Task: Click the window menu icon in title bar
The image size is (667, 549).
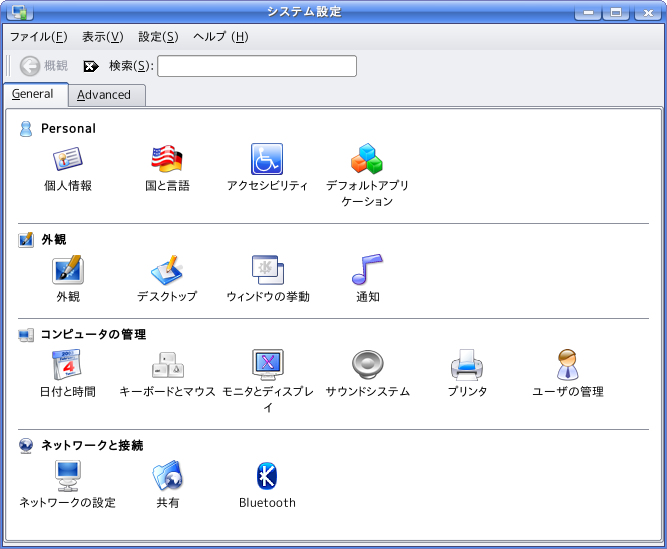Action: (20, 12)
